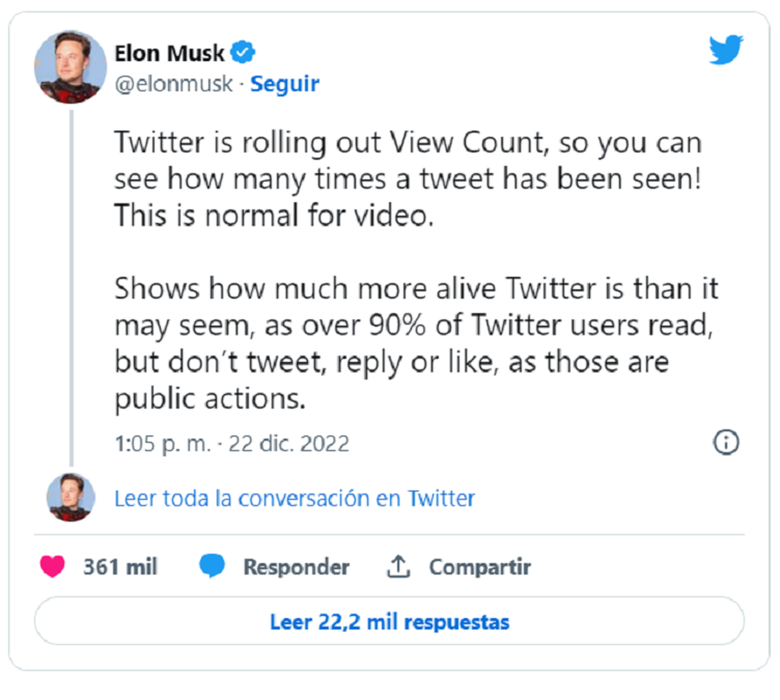Click the reply speech bubble icon
Viewport: 780px width, 700px height.
point(213,566)
